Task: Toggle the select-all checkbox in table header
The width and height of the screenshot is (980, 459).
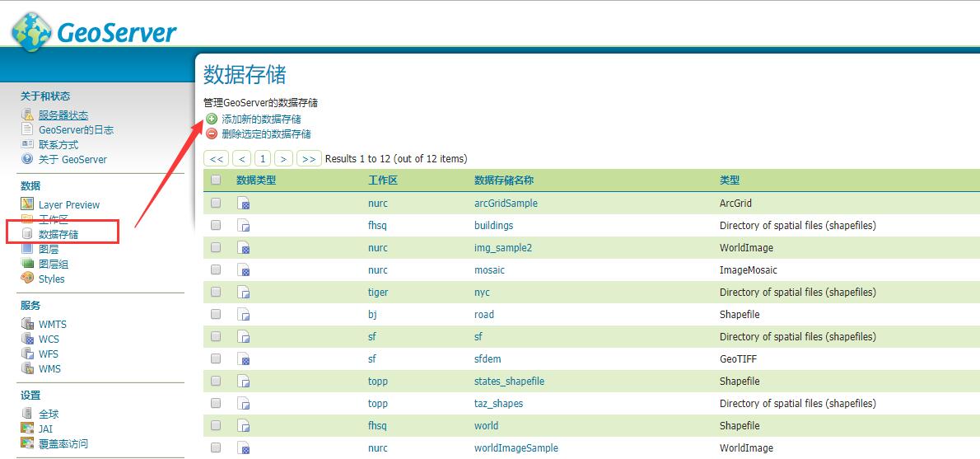Action: [x=216, y=180]
